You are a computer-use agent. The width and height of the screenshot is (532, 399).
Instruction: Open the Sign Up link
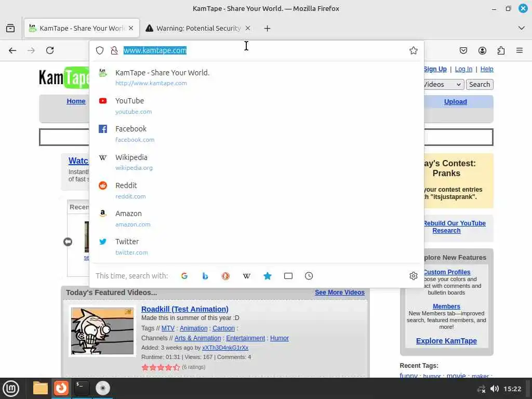tap(435, 69)
